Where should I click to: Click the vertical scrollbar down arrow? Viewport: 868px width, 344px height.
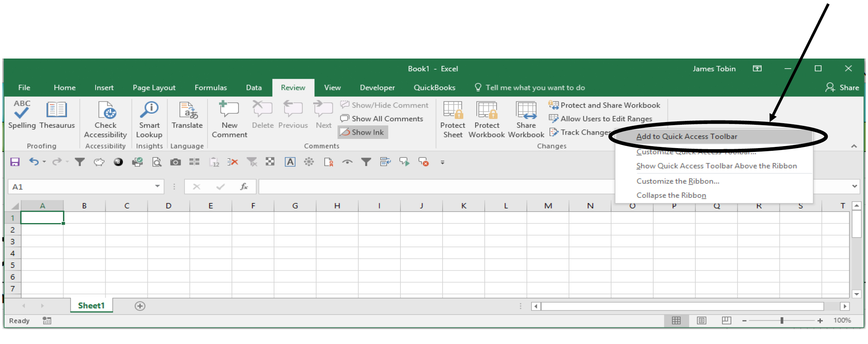[857, 294]
